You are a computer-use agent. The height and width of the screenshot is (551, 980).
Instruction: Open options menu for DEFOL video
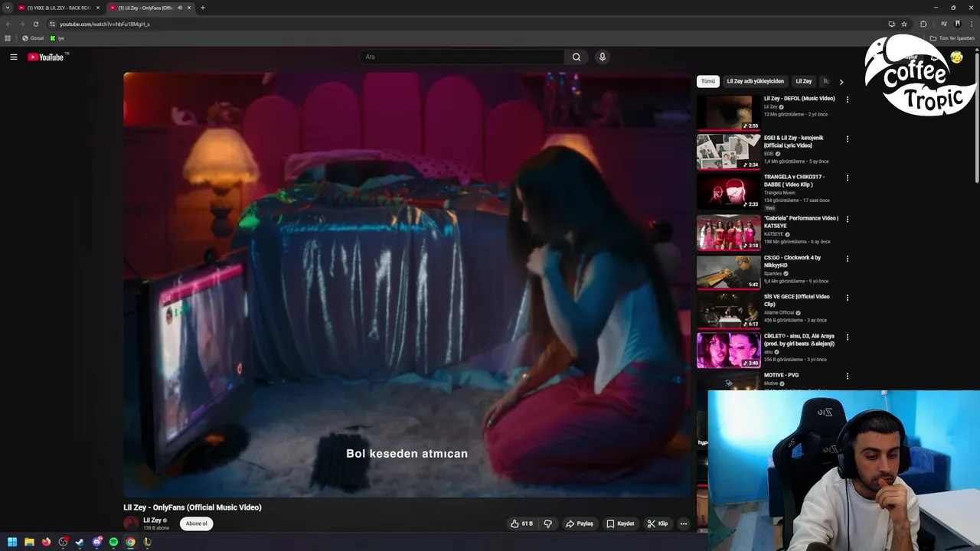tap(847, 99)
